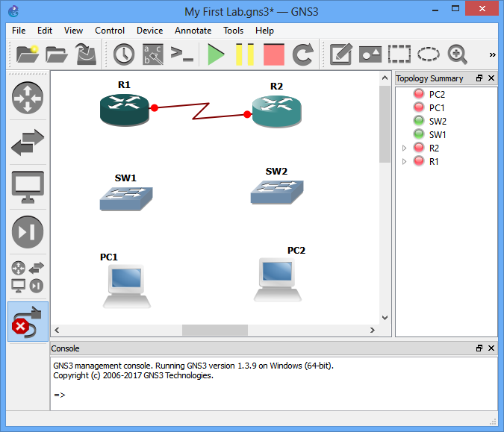Open the snapshot manager clock icon
The image size is (504, 432).
(x=124, y=54)
